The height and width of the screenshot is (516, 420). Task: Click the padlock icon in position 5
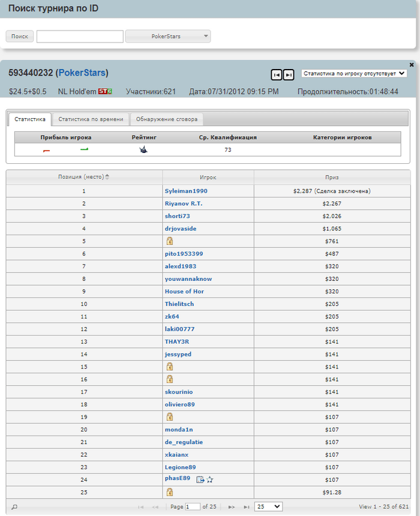[170, 241]
